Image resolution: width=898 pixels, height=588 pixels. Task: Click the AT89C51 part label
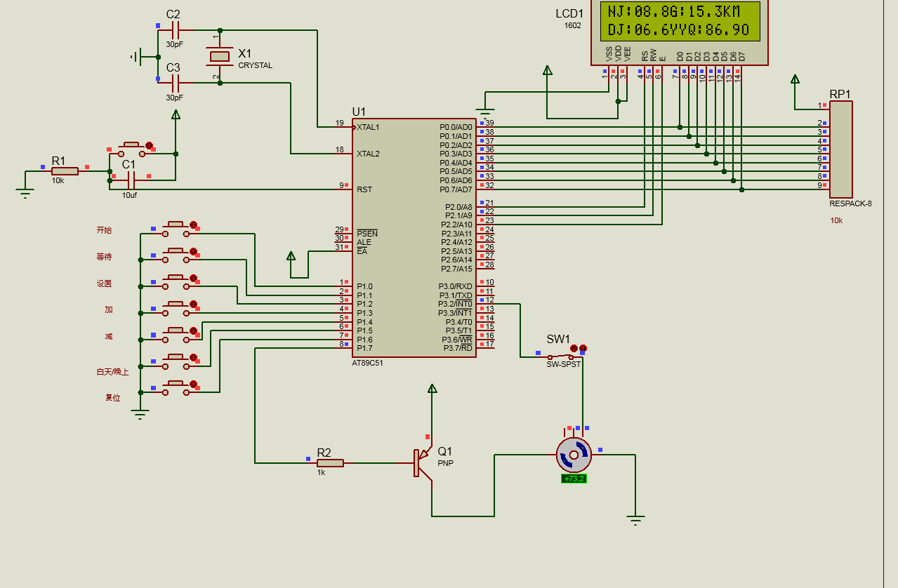point(368,363)
